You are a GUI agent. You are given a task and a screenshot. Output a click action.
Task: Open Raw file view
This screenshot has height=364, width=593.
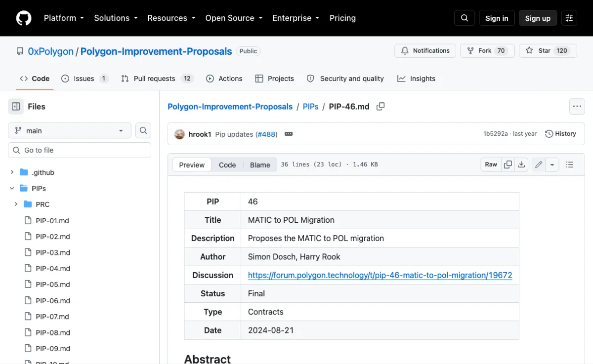(x=491, y=164)
